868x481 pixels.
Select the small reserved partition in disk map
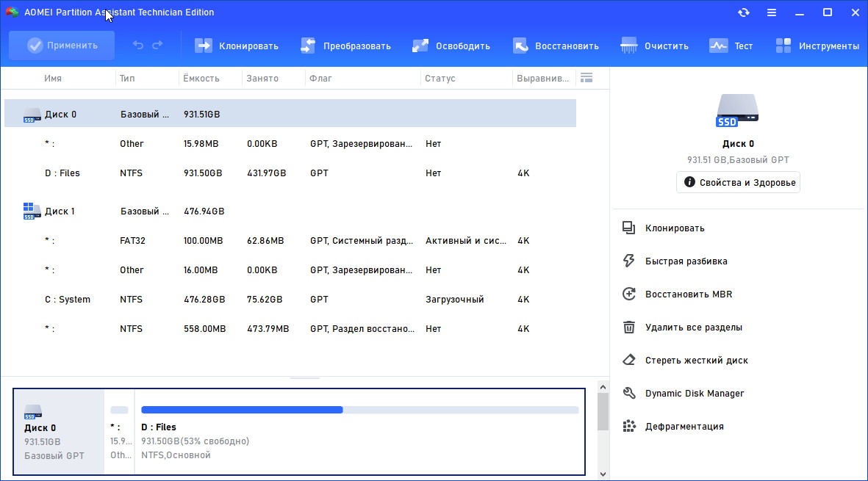coord(119,432)
